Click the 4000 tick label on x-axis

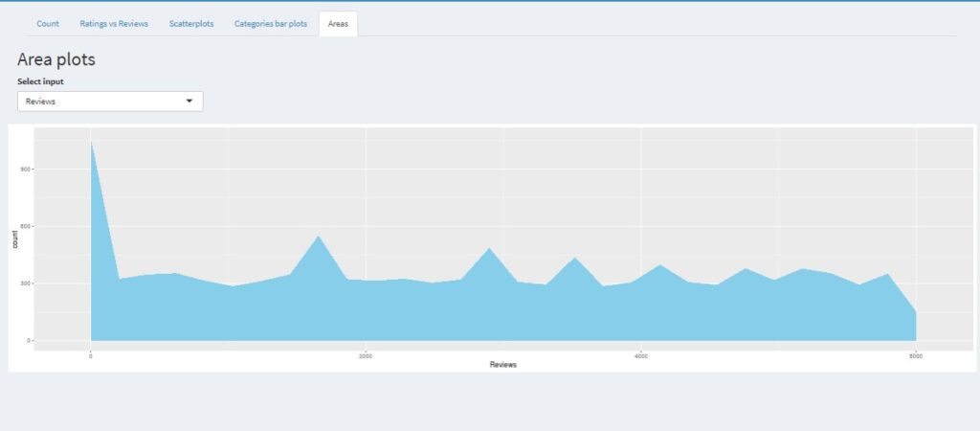640,355
